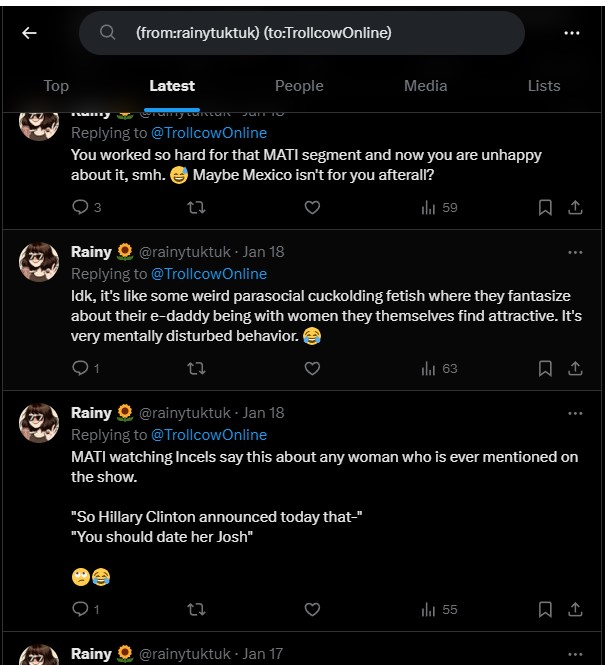Open search options three-dot menu
605x665 pixels.
(x=572, y=33)
